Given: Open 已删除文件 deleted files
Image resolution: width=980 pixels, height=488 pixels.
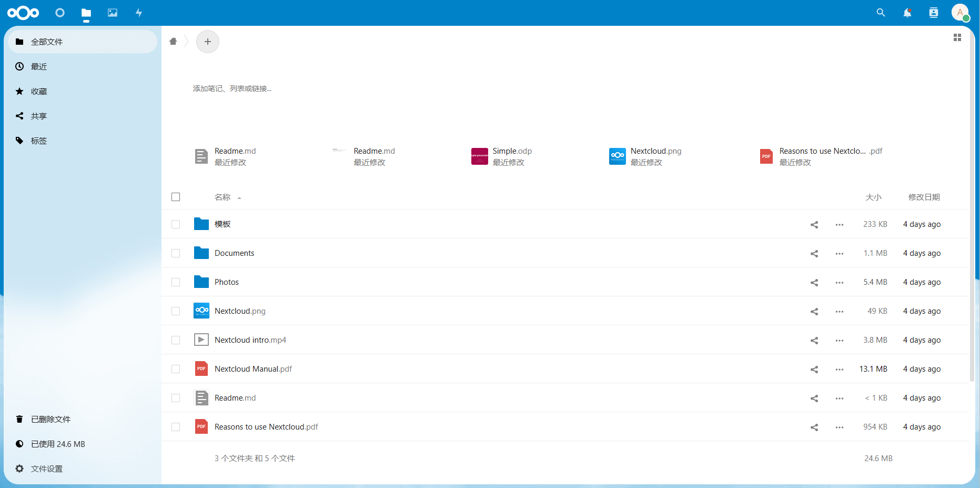Looking at the screenshot, I should (x=50, y=419).
